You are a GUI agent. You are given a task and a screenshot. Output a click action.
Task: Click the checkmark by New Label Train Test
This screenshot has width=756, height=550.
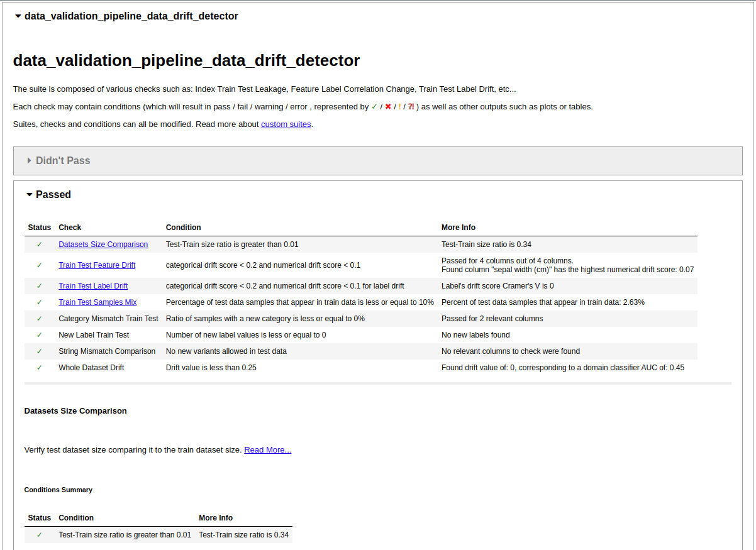tap(39, 335)
